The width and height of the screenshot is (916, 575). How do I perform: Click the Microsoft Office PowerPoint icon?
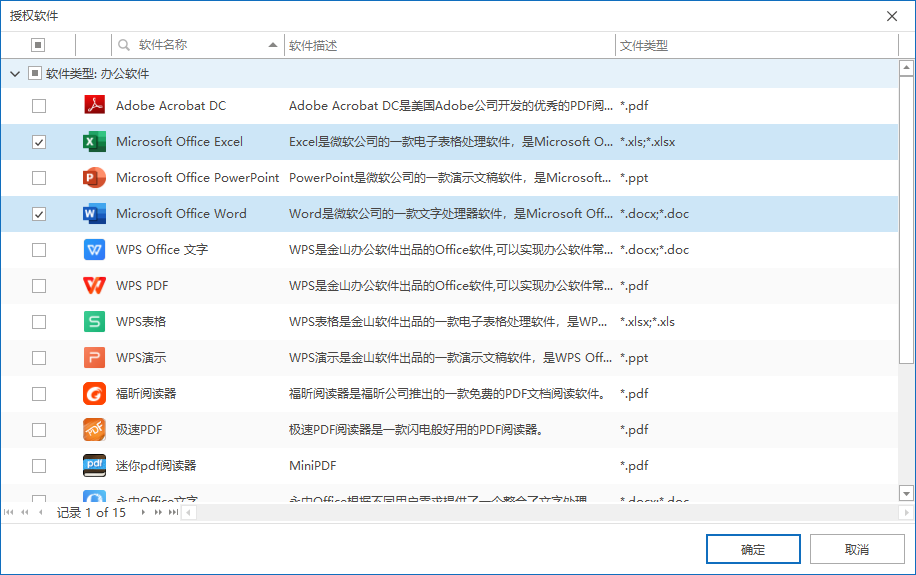(x=94, y=178)
